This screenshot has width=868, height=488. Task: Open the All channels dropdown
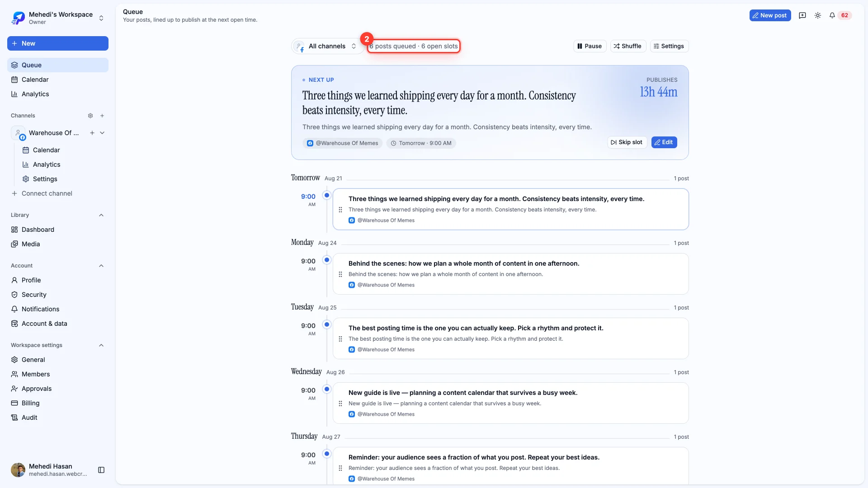327,46
